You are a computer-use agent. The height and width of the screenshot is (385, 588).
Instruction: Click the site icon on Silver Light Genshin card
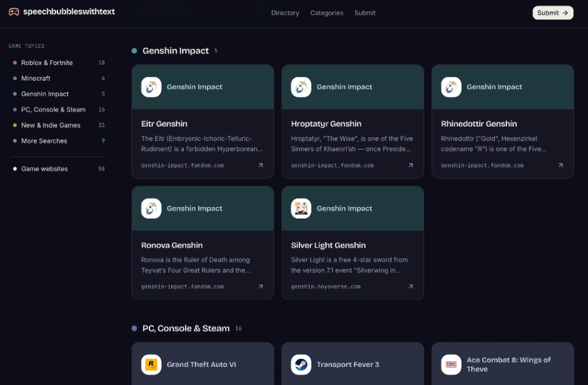301,208
